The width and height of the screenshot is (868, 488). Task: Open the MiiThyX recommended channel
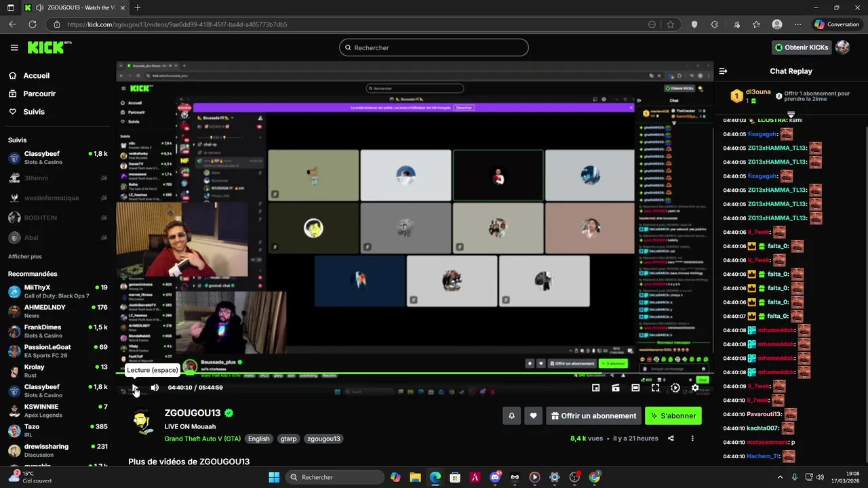(x=58, y=291)
